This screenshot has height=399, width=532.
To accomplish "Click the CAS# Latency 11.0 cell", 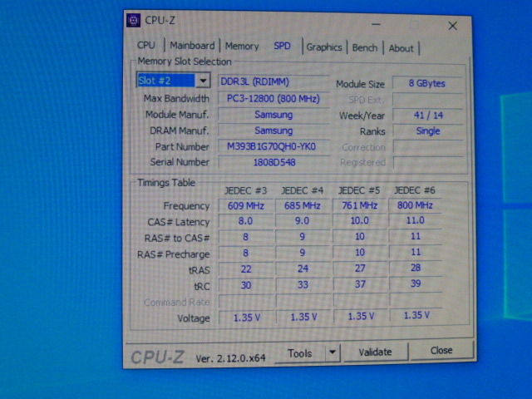I will tap(415, 220).
